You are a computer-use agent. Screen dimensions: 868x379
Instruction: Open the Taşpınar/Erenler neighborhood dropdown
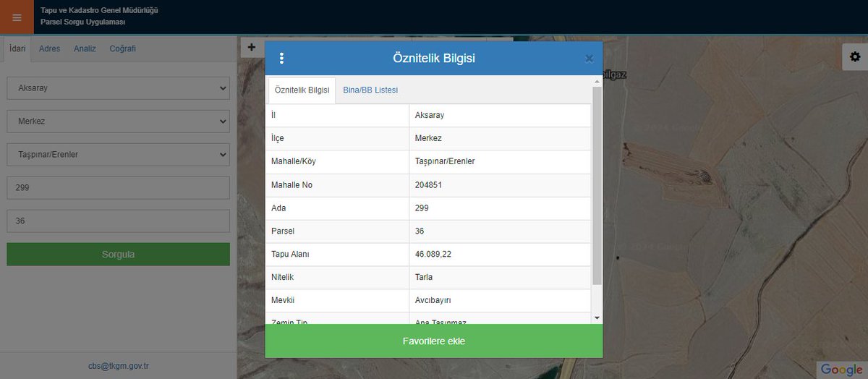[119, 154]
